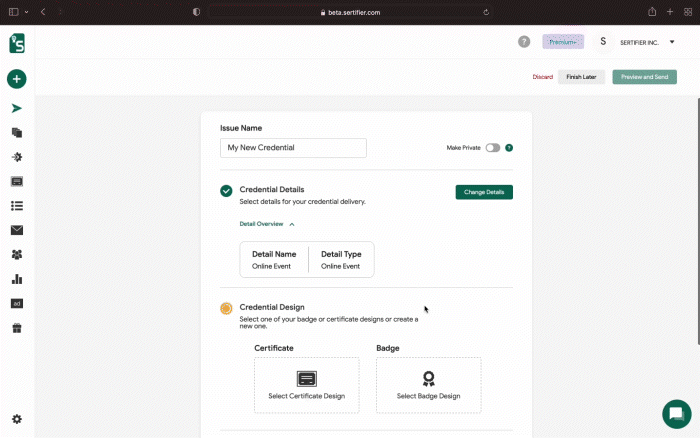Click the Preview and Send button
Viewport: 700px width, 438px height.
pos(644,77)
